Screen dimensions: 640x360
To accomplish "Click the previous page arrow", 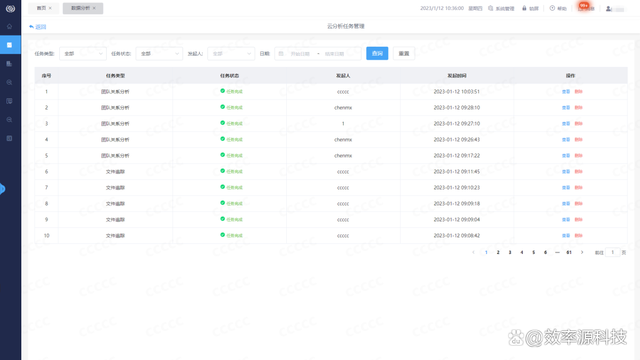I will (473, 253).
